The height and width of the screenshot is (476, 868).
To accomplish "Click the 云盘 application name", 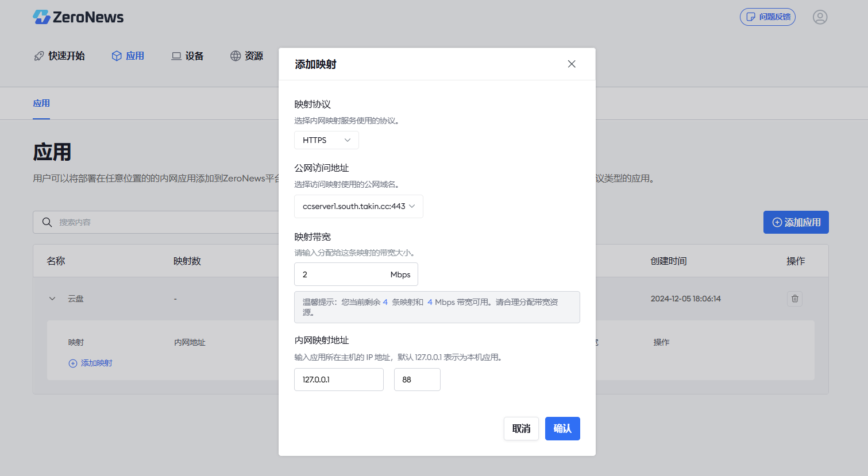I will 76,299.
